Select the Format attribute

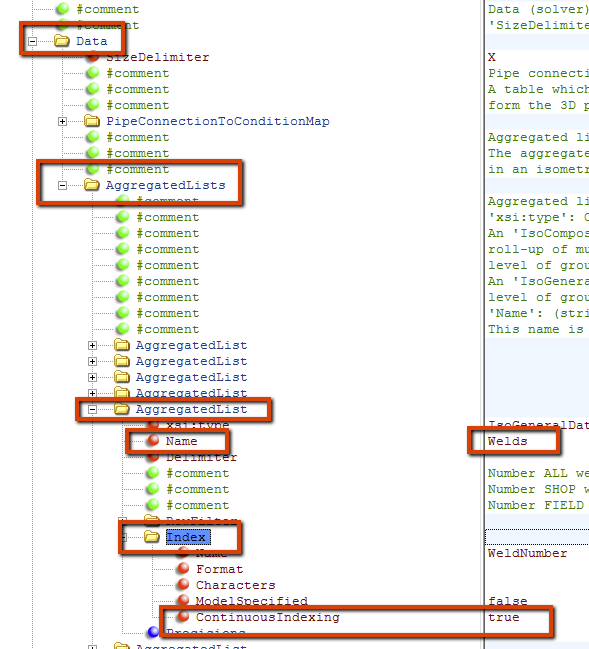(x=219, y=569)
